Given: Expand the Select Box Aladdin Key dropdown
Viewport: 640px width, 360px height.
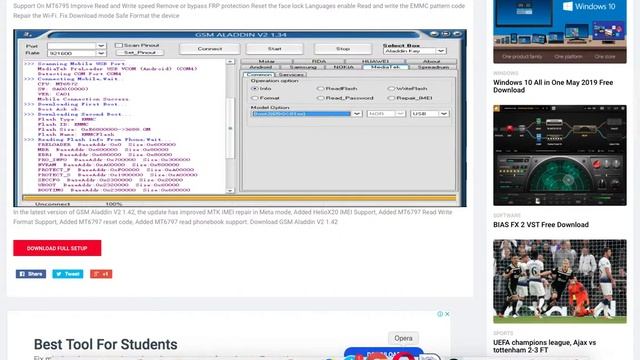Looking at the screenshot, I should [440, 51].
